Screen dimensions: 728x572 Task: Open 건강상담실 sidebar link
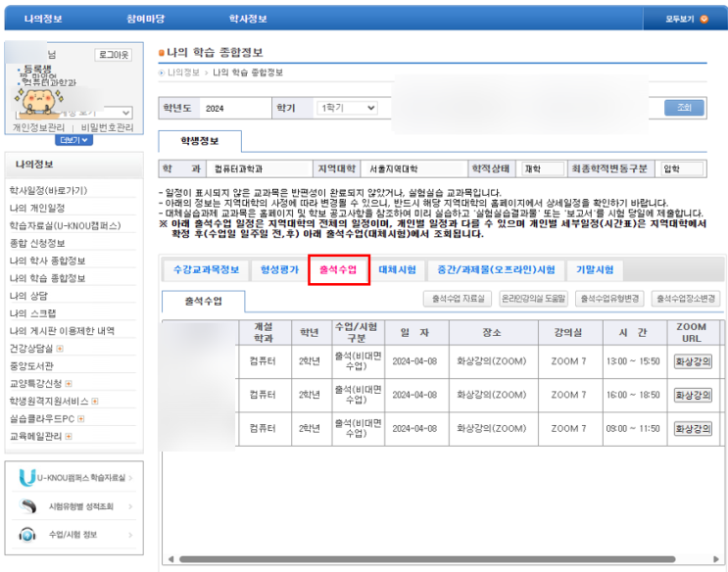tap(31, 349)
